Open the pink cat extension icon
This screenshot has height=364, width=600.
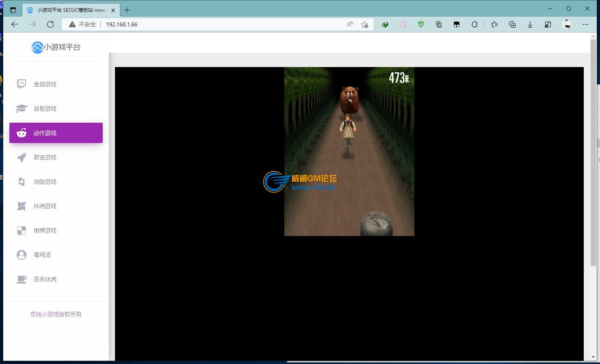coord(403,24)
